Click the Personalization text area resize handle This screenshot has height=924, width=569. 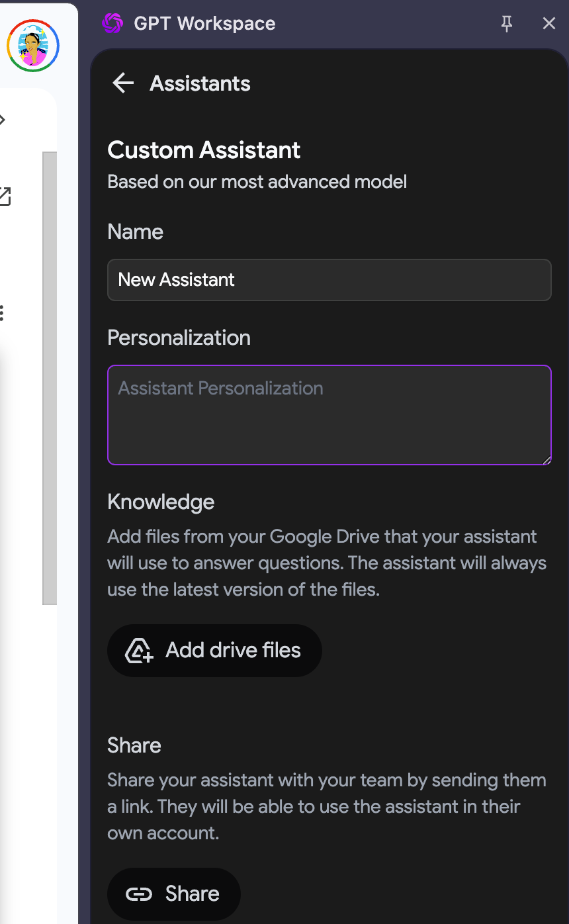point(546,460)
